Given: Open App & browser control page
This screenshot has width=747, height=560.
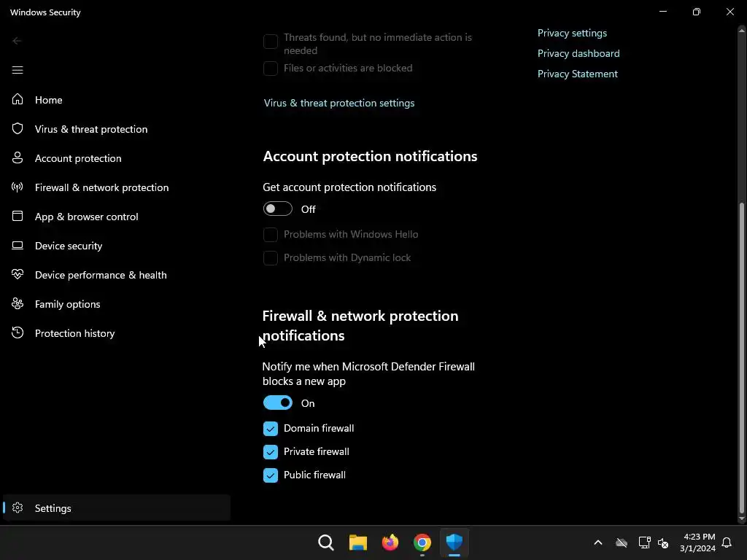Looking at the screenshot, I should pyautogui.click(x=86, y=217).
